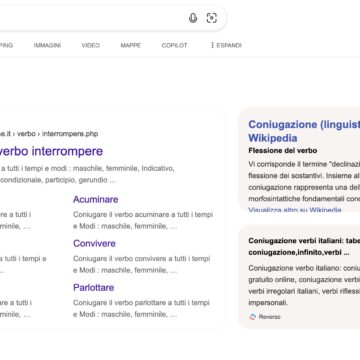Image resolution: width=360 pixels, height=360 pixels.
Task: Click 'Coniugare il verbo parlottare' description
Action: [x=141, y=308]
